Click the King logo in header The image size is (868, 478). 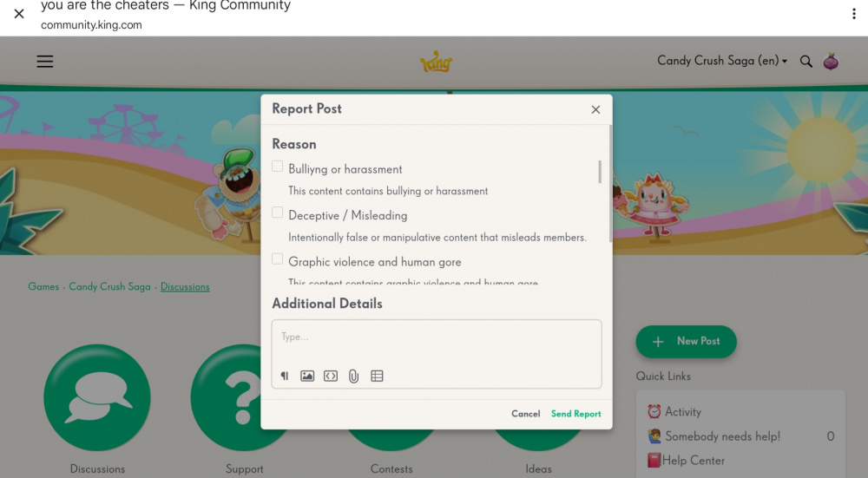437,62
